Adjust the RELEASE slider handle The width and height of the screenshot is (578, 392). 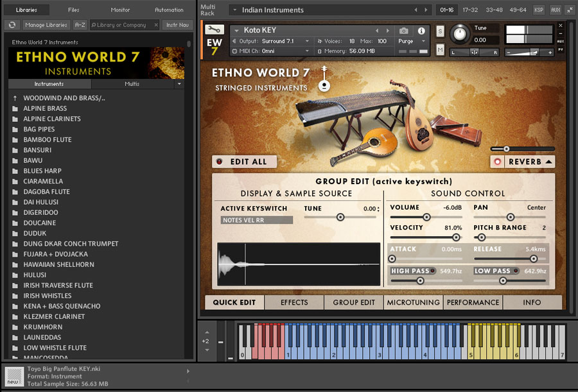coord(534,259)
